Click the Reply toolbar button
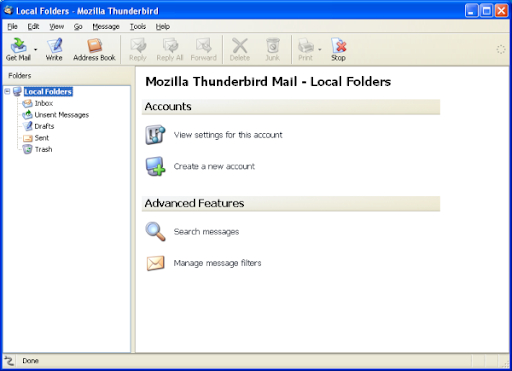Viewport: 512px width, 371px height. pos(138,49)
